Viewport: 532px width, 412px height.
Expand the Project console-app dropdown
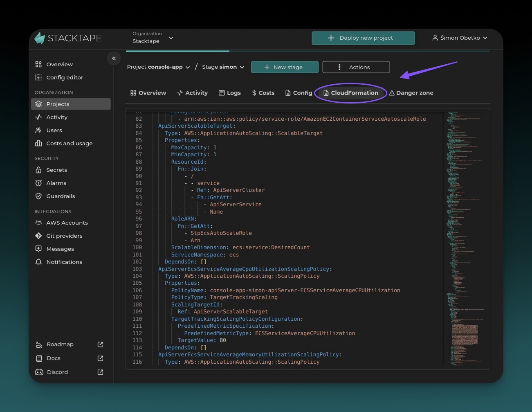(158, 67)
